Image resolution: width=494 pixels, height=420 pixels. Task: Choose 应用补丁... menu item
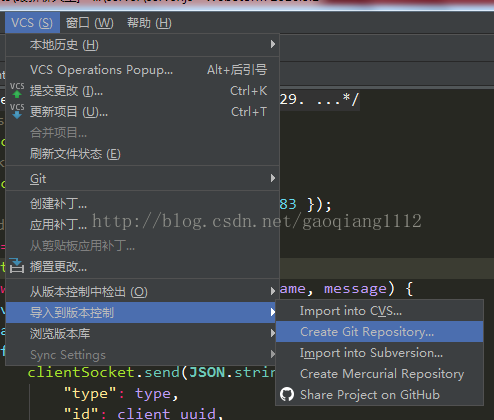[143, 225]
